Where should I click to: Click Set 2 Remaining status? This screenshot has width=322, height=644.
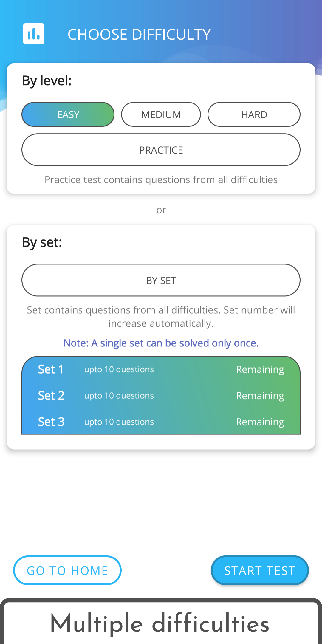(x=260, y=396)
